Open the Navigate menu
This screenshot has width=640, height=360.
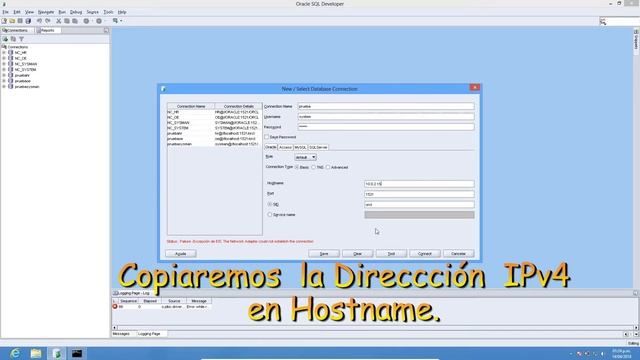point(46,12)
